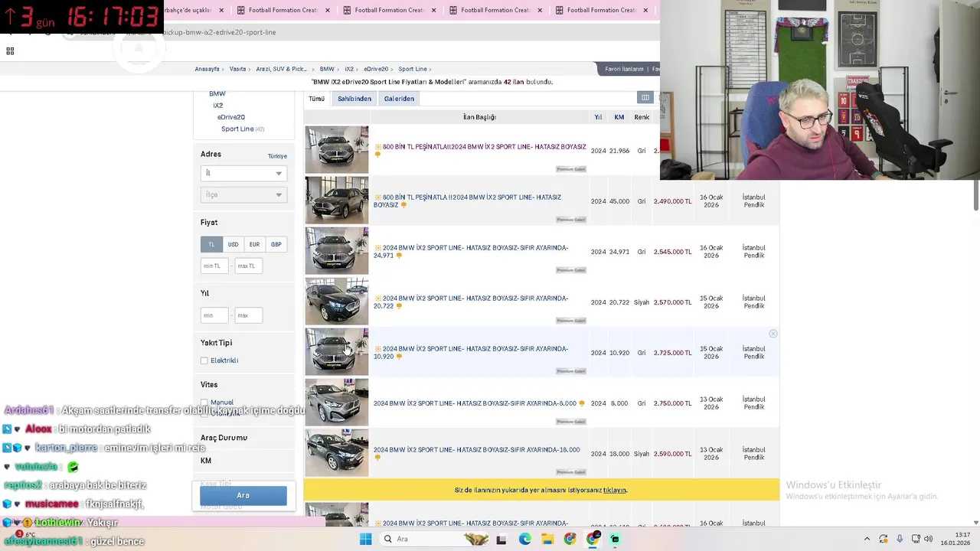The width and height of the screenshot is (980, 551).
Task: Select BMW in the category tree
Action: coord(217,93)
